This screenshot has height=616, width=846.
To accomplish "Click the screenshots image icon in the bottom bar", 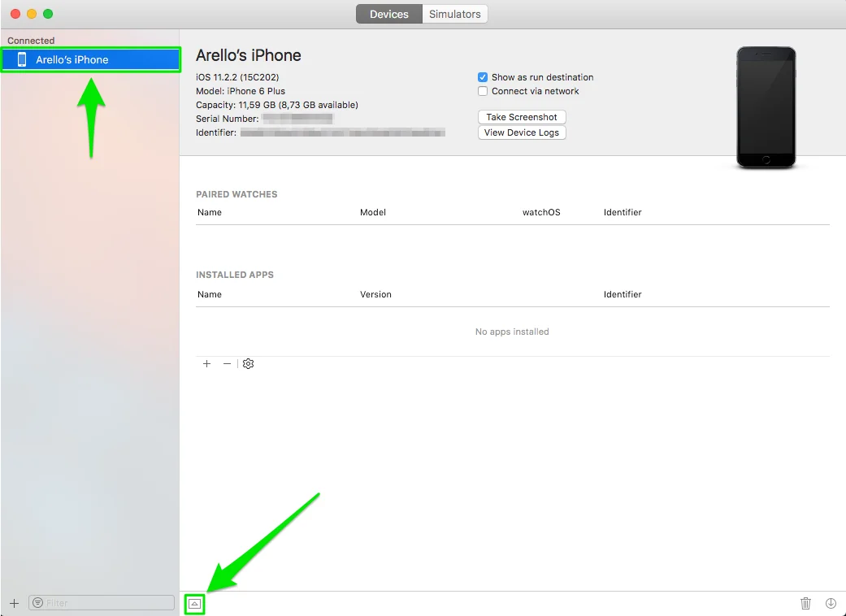I will 195,603.
